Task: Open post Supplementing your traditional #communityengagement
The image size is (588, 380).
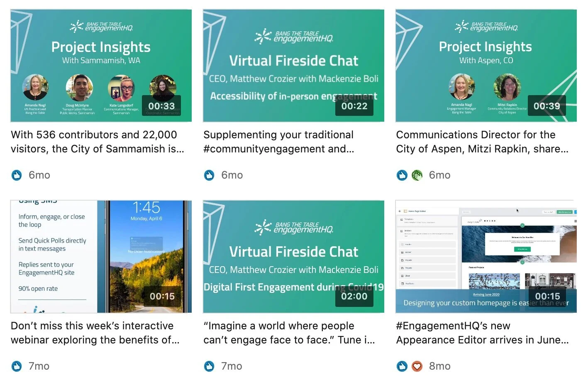Action: pyautogui.click(x=279, y=142)
